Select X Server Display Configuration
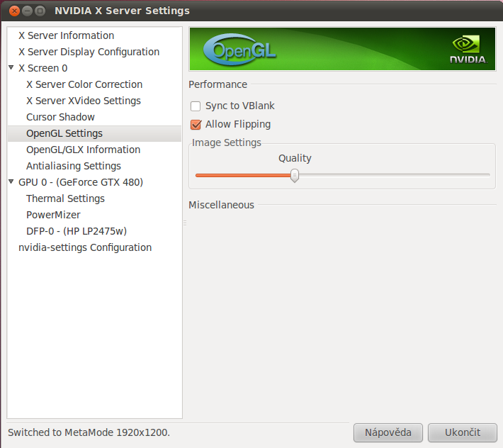This screenshot has width=503, height=448. [89, 52]
